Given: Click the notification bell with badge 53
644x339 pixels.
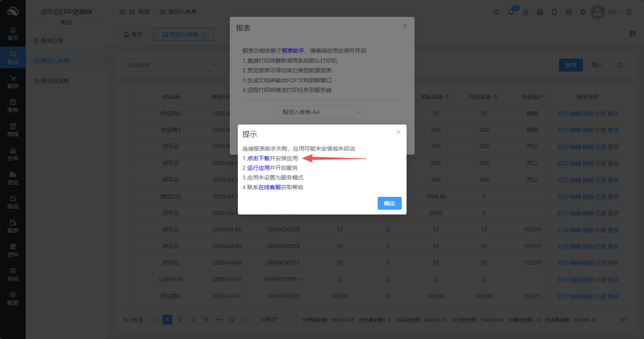Looking at the screenshot, I should (x=511, y=12).
